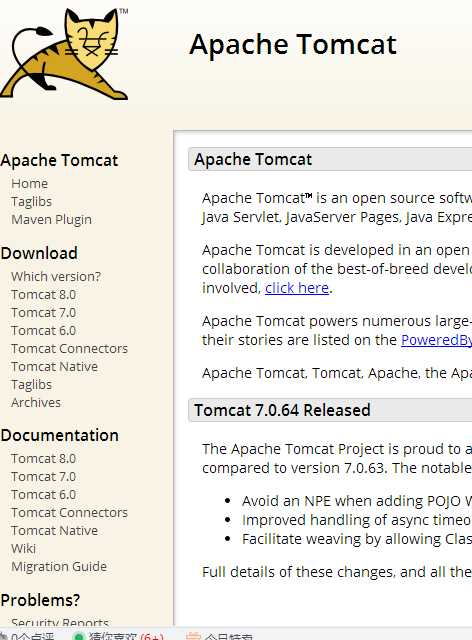Screen dimensions: 472x640
Task: Follow the PoweredBy hyperlink
Action: coord(436,340)
